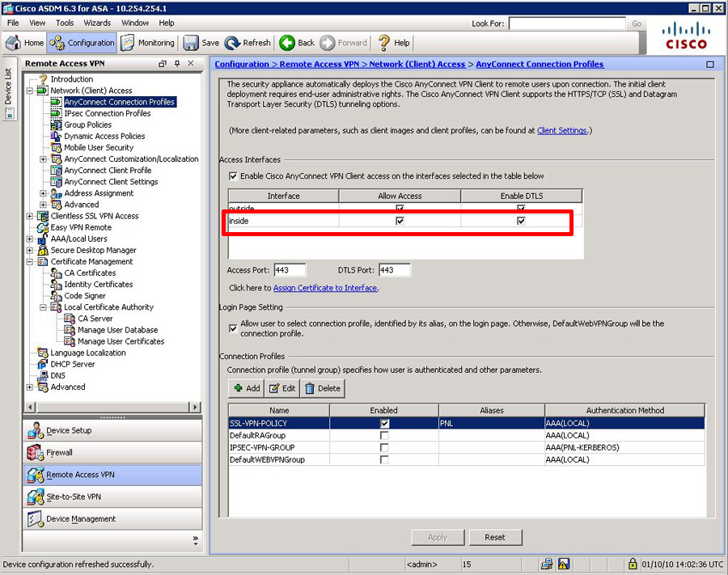Collapse the Local Certificate Authority node
Screen dimensions: 728x575
pos(43,307)
